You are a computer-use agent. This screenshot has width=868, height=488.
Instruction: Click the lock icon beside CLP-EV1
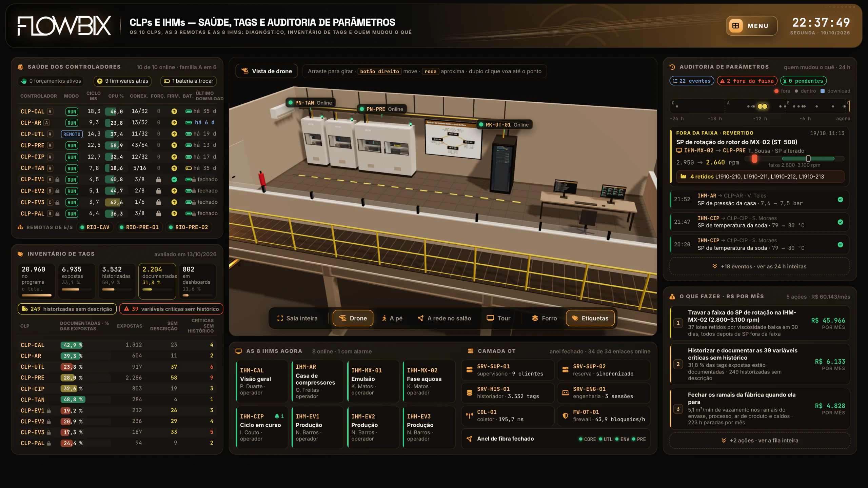pyautogui.click(x=58, y=180)
